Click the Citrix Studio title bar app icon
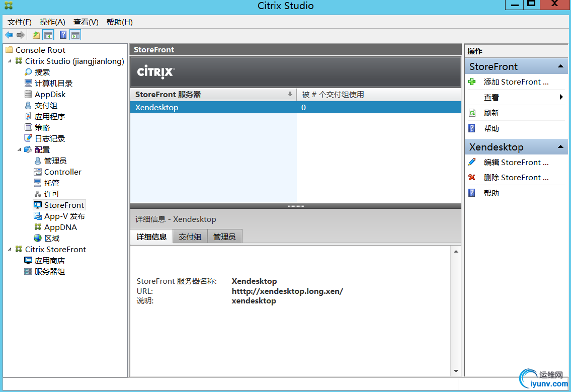The height and width of the screenshot is (392, 571). coord(8,6)
